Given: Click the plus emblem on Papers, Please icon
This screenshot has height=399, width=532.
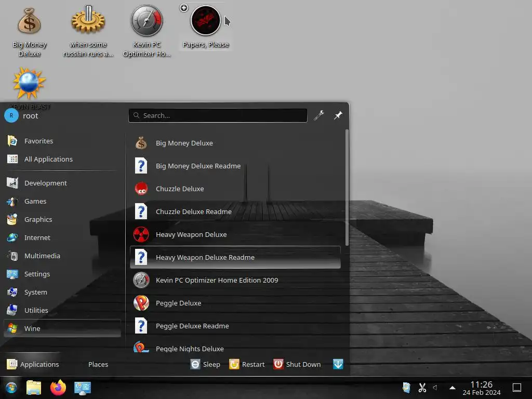Looking at the screenshot, I should [183, 8].
